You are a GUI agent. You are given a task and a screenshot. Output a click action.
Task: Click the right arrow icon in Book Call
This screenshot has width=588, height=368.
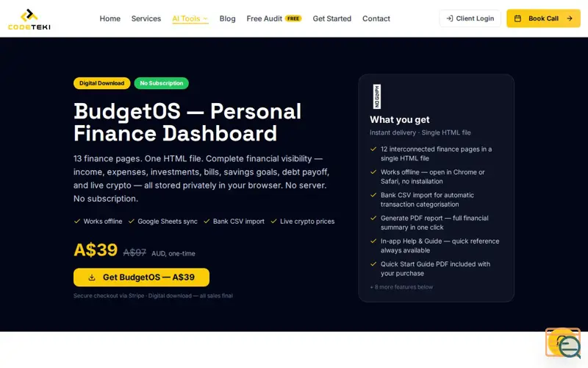click(x=570, y=18)
